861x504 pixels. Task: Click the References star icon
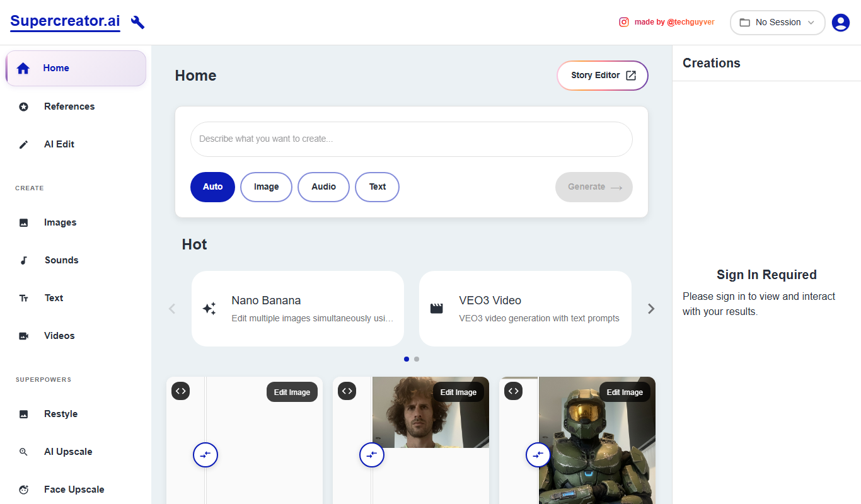[24, 106]
